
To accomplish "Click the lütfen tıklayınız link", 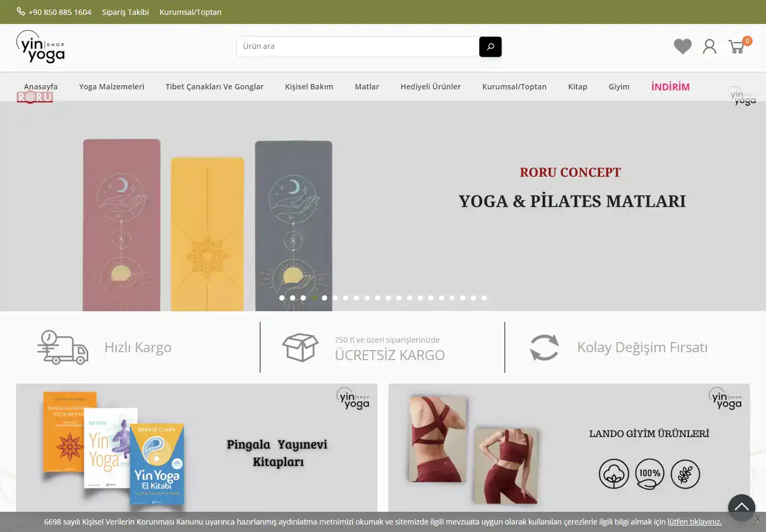I will 695,522.
